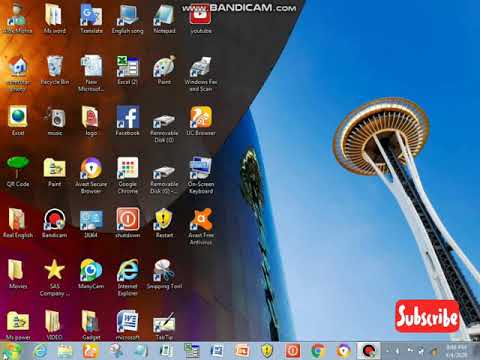Open Word from the taskbar
Viewport: 480px width, 360px height.
[x=217, y=351]
